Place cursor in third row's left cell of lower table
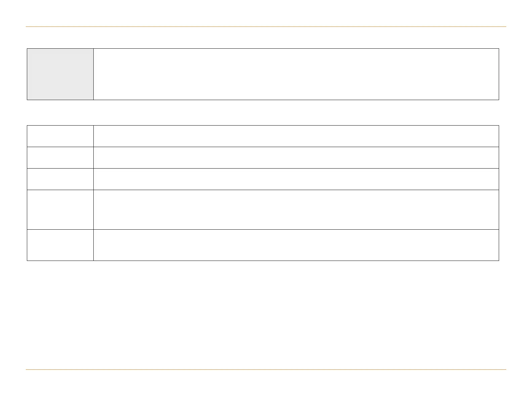 click(x=60, y=179)
